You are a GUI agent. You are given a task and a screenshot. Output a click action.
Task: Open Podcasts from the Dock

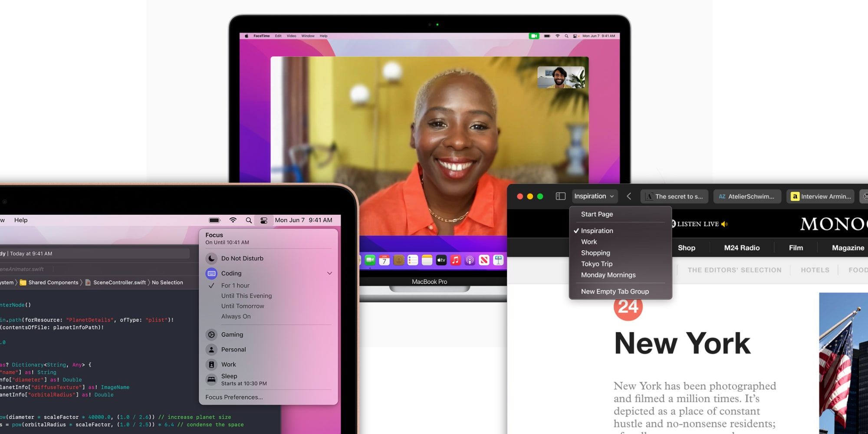pyautogui.click(x=470, y=260)
